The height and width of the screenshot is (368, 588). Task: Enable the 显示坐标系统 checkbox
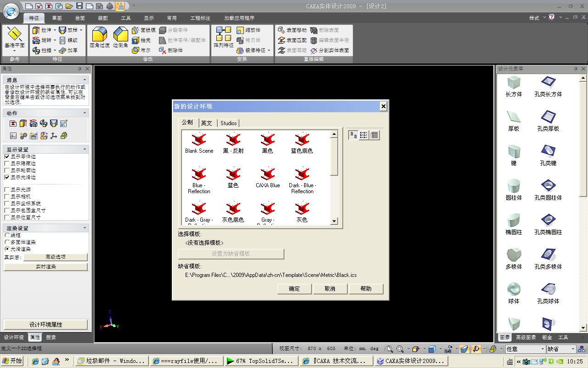pyautogui.click(x=7, y=204)
